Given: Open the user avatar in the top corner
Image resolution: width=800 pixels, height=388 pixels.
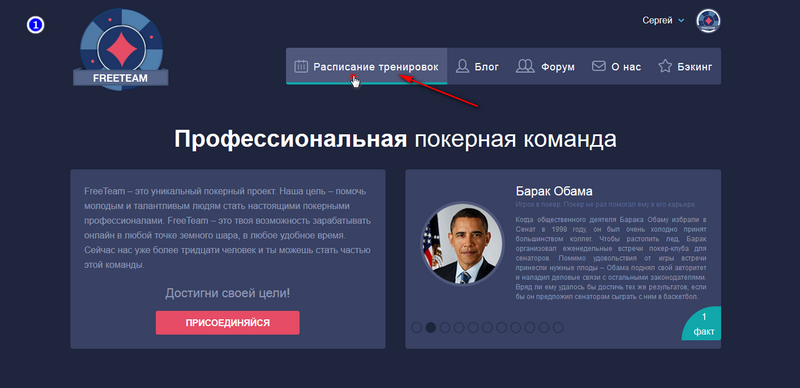Looking at the screenshot, I should click(x=708, y=21).
